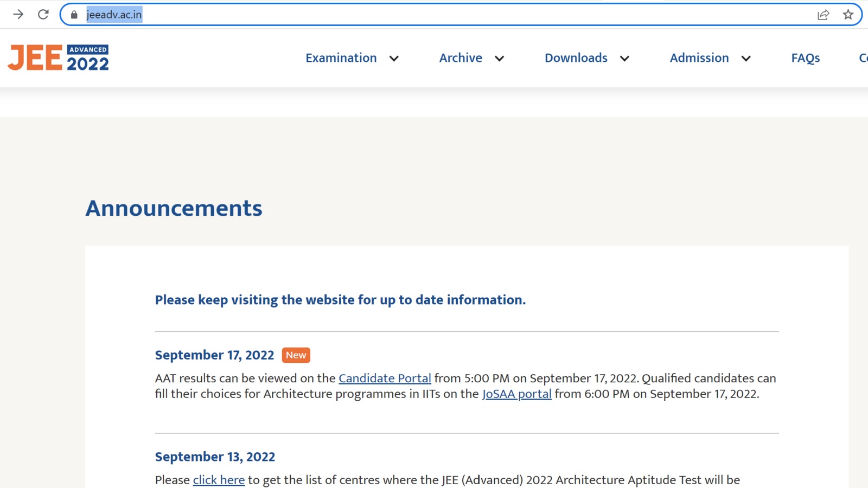Open the Candidate Portal link
The height and width of the screenshot is (488, 868).
coord(385,378)
